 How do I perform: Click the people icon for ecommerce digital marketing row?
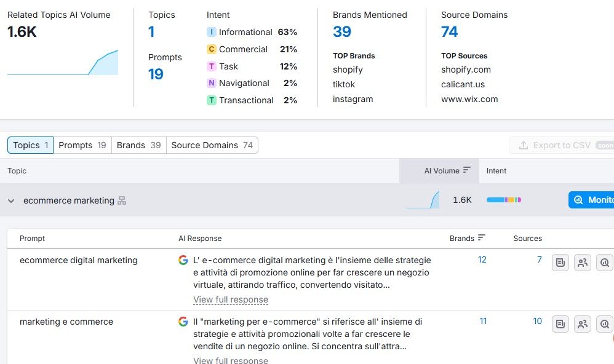click(x=582, y=263)
